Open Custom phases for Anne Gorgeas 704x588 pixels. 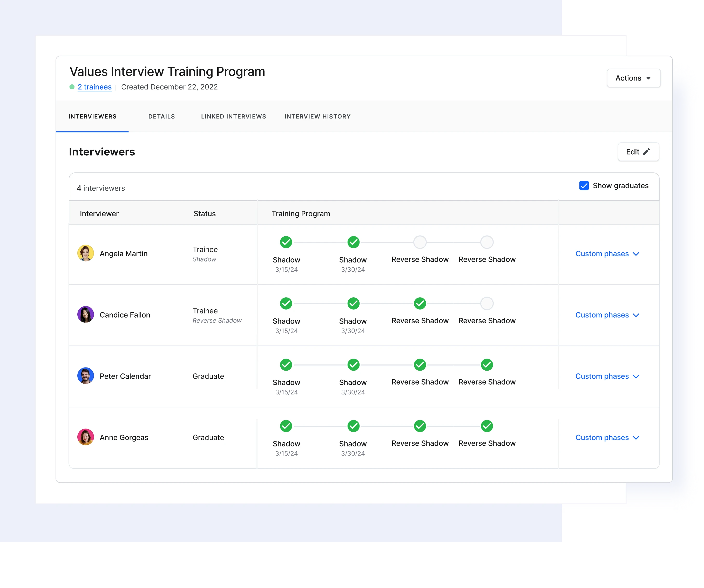pyautogui.click(x=607, y=437)
